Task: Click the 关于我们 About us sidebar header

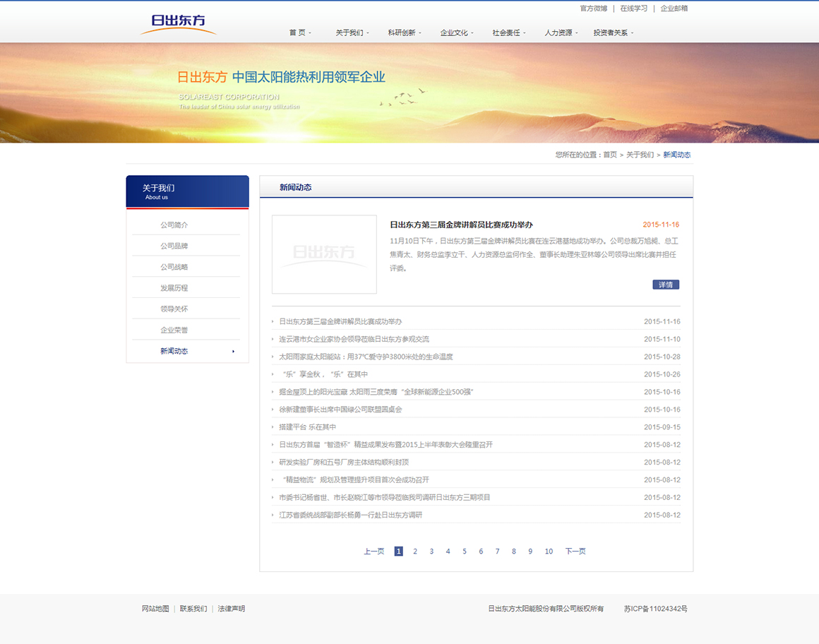Action: coord(188,191)
